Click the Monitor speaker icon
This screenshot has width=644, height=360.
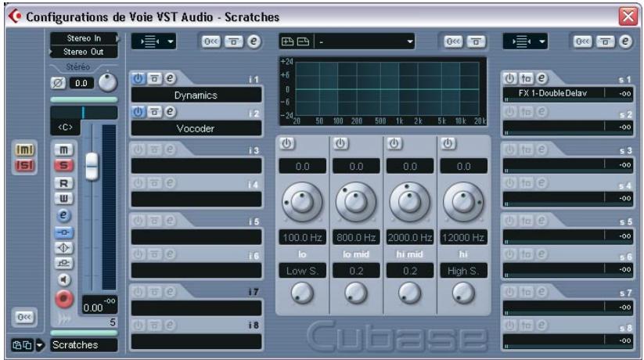coord(63,280)
